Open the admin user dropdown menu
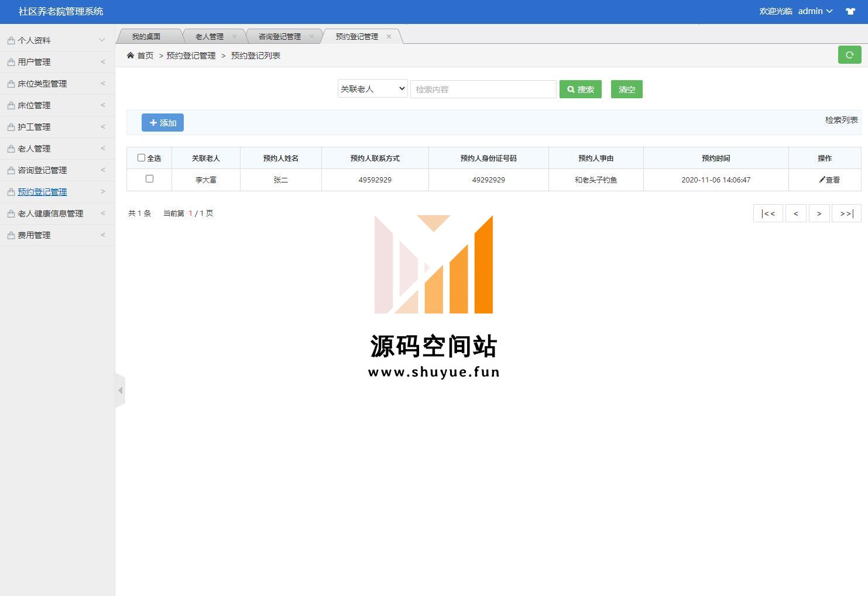The width and height of the screenshot is (868, 596). click(815, 11)
